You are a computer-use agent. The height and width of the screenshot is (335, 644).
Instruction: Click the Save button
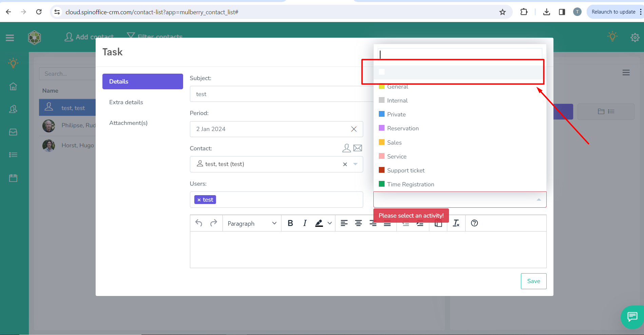point(533,281)
